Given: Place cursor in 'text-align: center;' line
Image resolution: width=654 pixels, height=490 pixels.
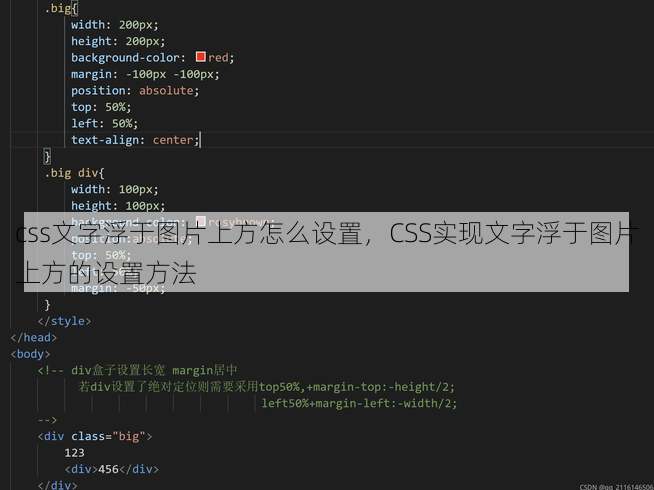Looking at the screenshot, I should [135, 140].
